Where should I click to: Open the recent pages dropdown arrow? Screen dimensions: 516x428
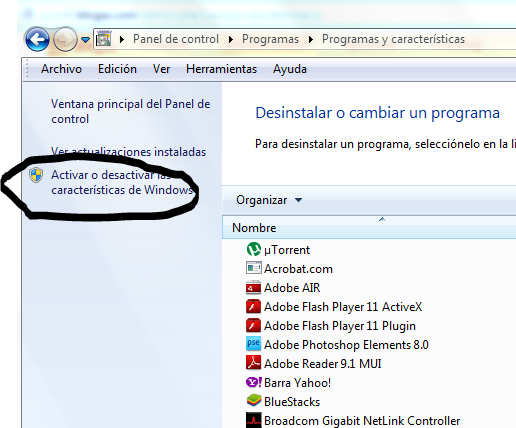pos(86,40)
